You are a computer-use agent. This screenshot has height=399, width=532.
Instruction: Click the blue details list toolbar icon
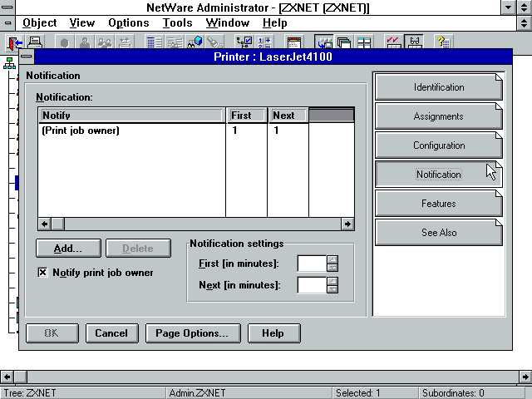pyautogui.click(x=155, y=42)
